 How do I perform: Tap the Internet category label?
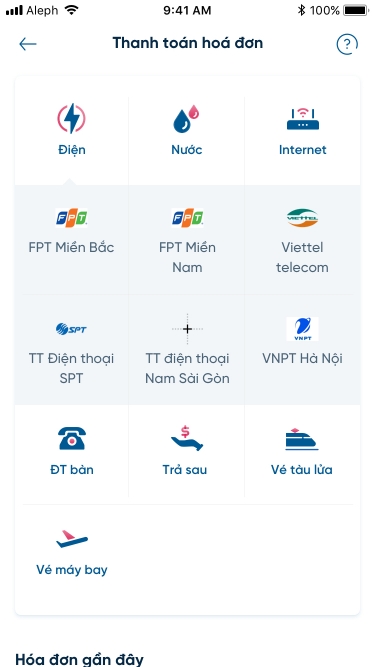pyautogui.click(x=302, y=150)
